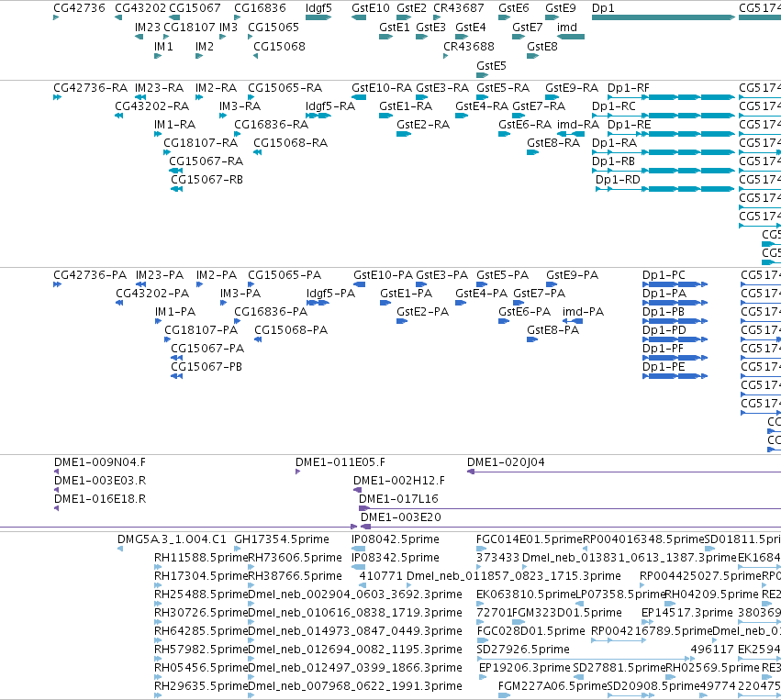781x700 pixels.
Task: Click protein label imd-PA
Action: 583,312
